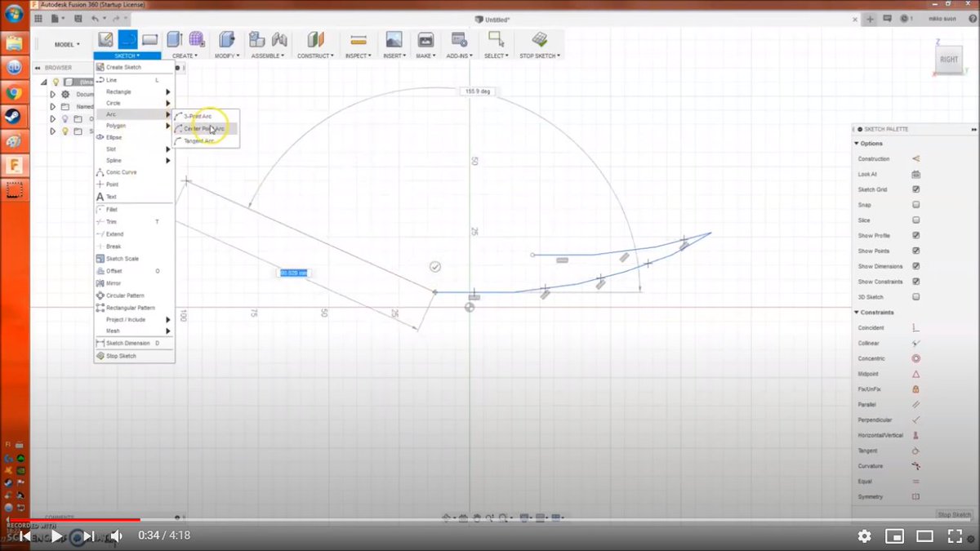Select Tangent Arc from the submenu

206,141
